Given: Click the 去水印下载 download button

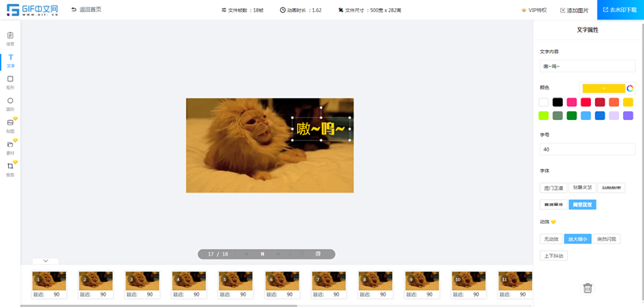Looking at the screenshot, I should [620, 10].
